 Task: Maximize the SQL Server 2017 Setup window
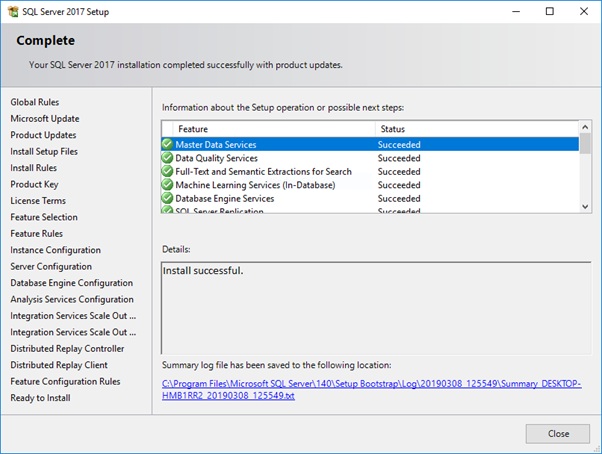click(550, 12)
